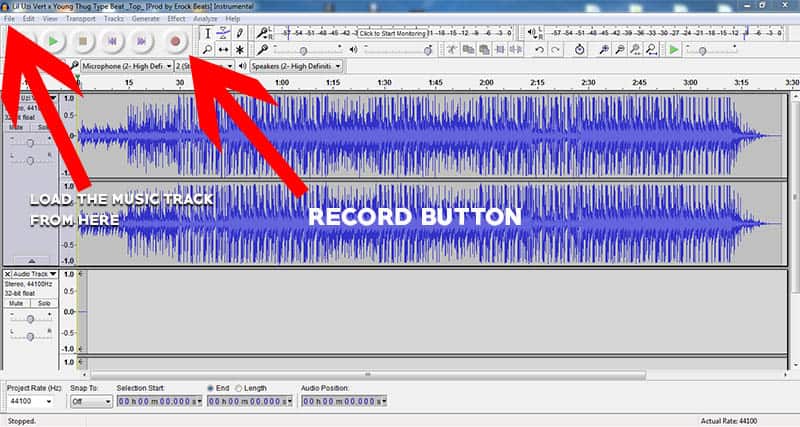Open the Help menu
Screen dimensions: 800x427
[233, 19]
